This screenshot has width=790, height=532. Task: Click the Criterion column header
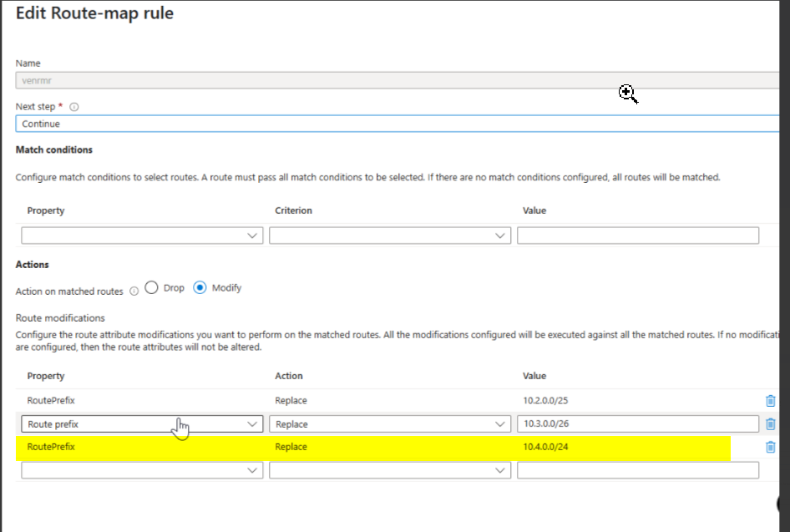point(293,210)
